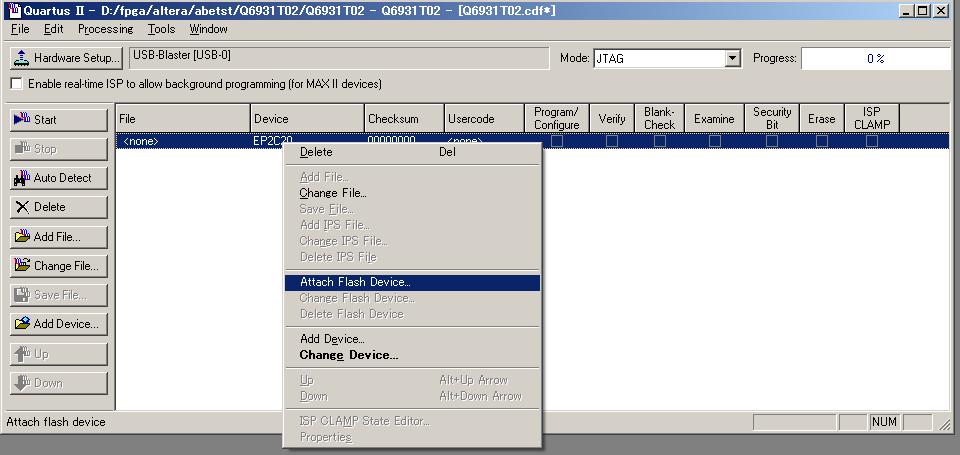Choose Change Device in context menu
960x455 pixels.
[x=412, y=355]
